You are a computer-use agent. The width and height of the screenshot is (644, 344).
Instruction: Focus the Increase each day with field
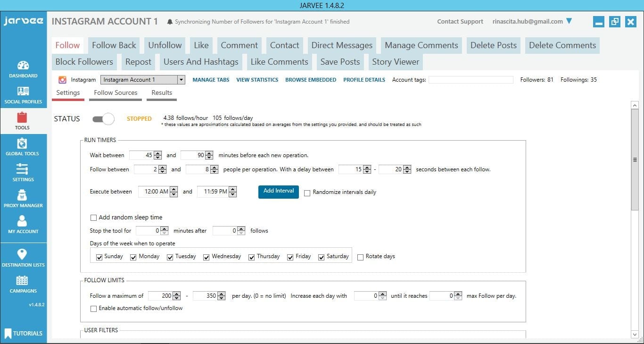click(x=371, y=296)
